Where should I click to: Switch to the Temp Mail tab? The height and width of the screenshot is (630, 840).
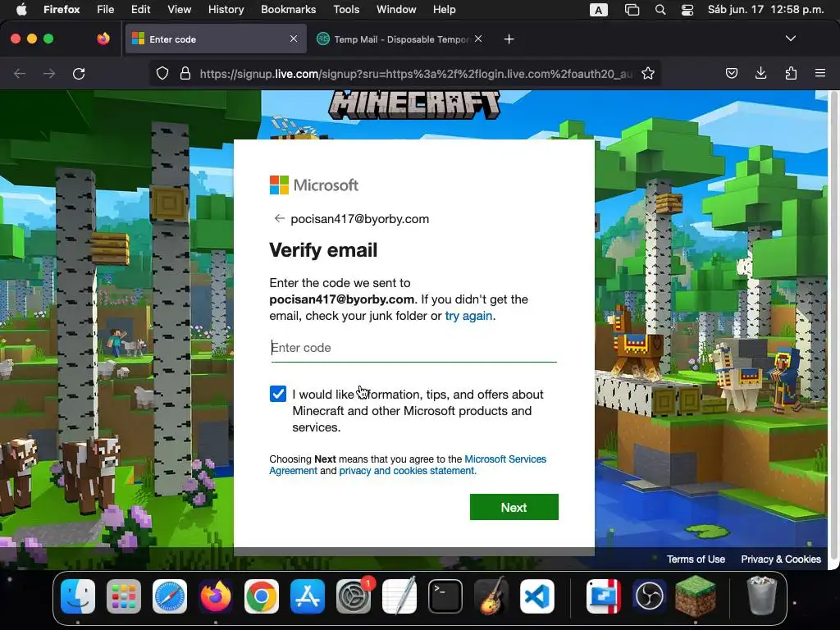click(399, 39)
